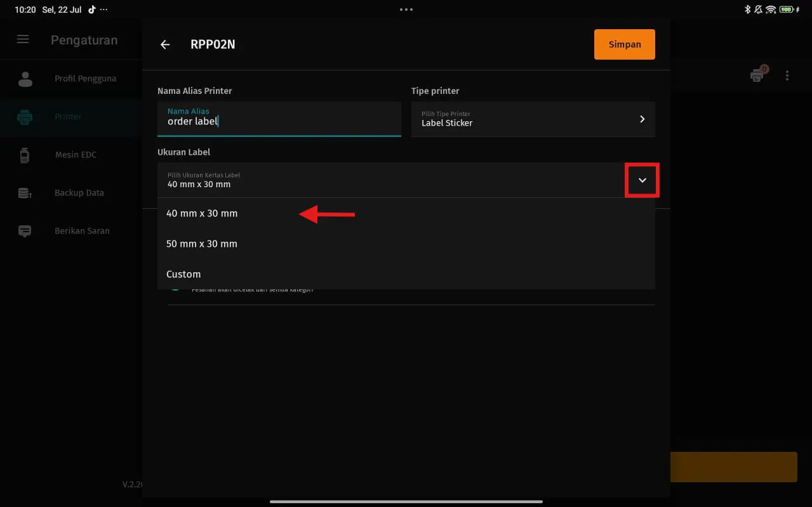This screenshot has height=507, width=812.
Task: Click the Profil Pengguna person icon
Action: coord(25,79)
